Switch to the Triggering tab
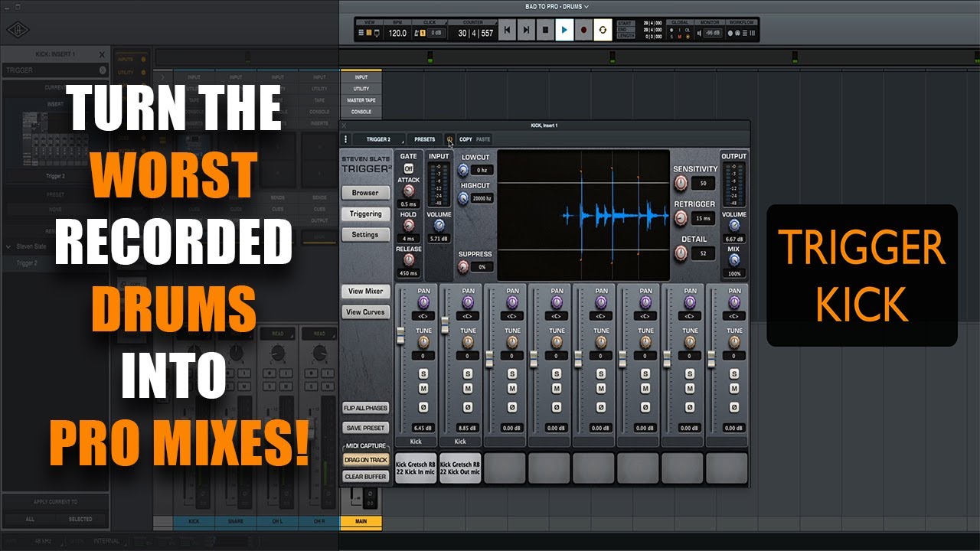 tap(365, 214)
